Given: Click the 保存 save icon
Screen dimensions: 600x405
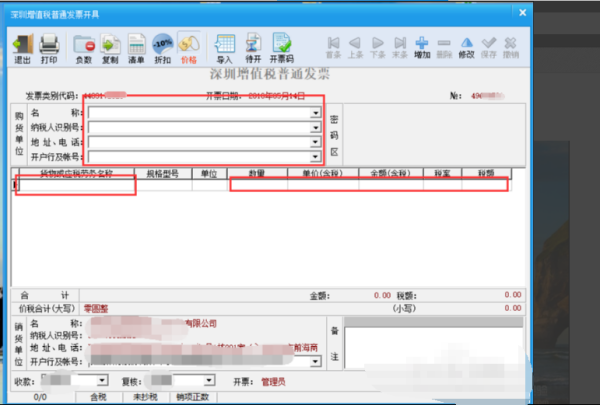Looking at the screenshot, I should [x=489, y=48].
